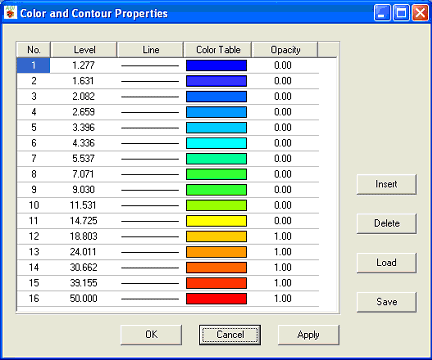Click level value 2.082
Viewport: 432px width, 360px height.
point(83,96)
